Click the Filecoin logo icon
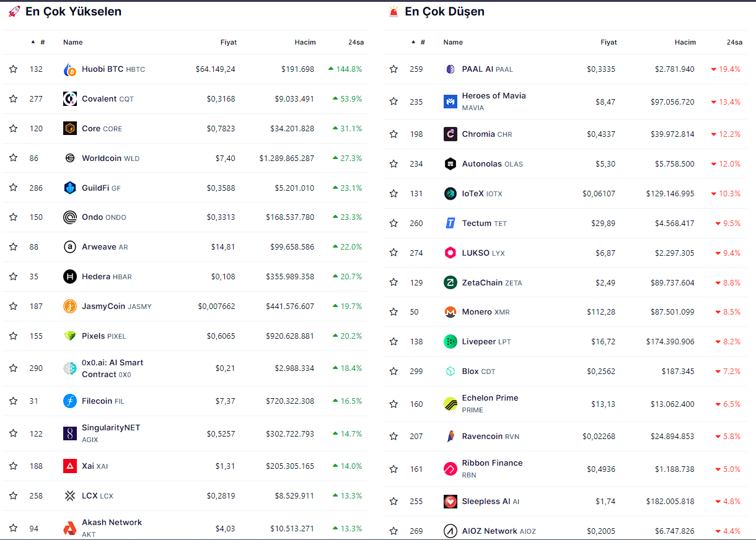The width and height of the screenshot is (756, 540). [x=70, y=401]
